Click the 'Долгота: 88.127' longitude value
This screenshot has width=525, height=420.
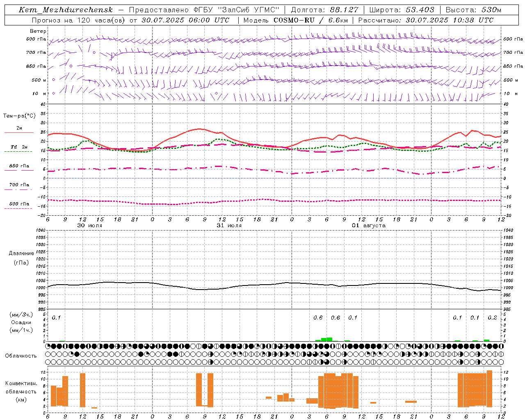324,10
